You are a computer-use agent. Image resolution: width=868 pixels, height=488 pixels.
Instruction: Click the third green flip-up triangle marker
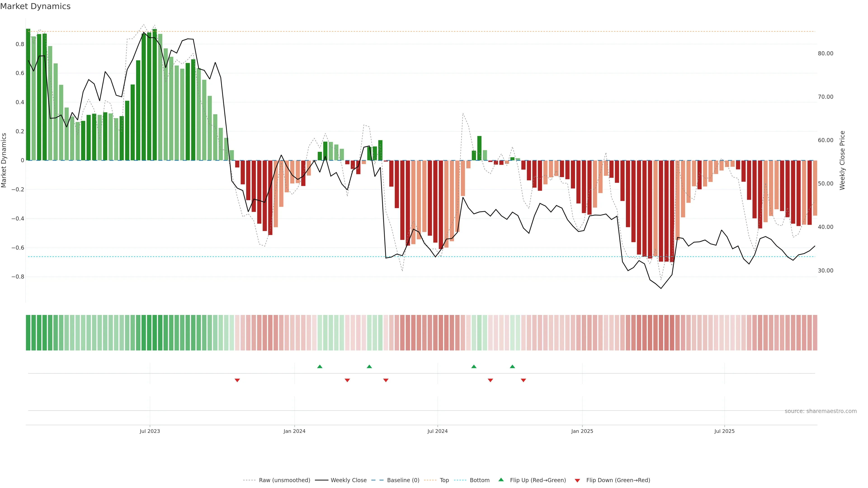[x=474, y=366]
